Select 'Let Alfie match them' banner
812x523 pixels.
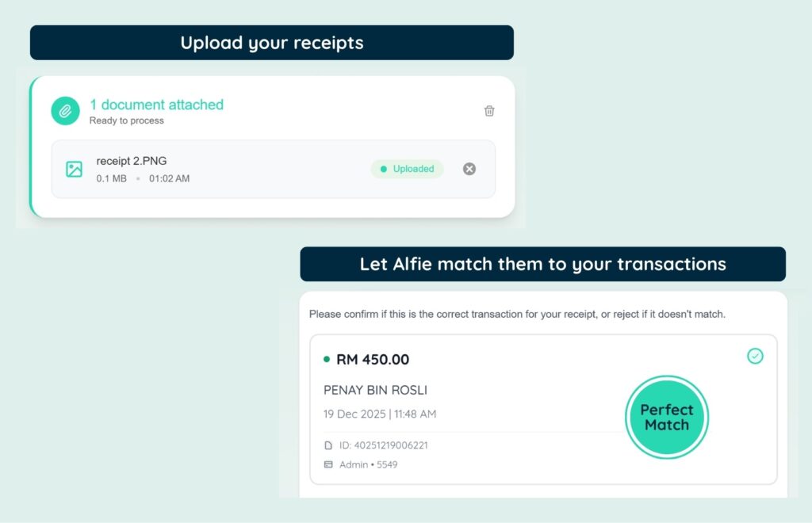click(542, 264)
